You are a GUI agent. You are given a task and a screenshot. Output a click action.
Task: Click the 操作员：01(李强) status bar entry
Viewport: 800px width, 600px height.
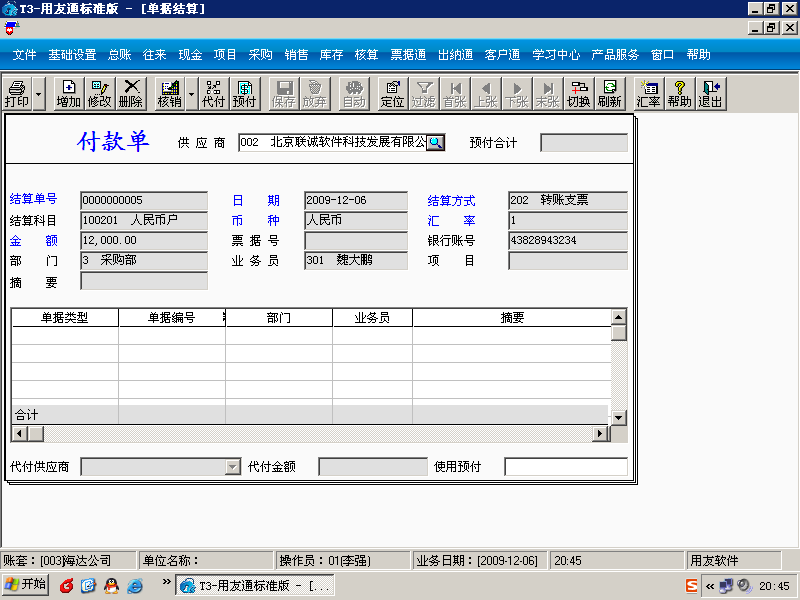click(341, 561)
